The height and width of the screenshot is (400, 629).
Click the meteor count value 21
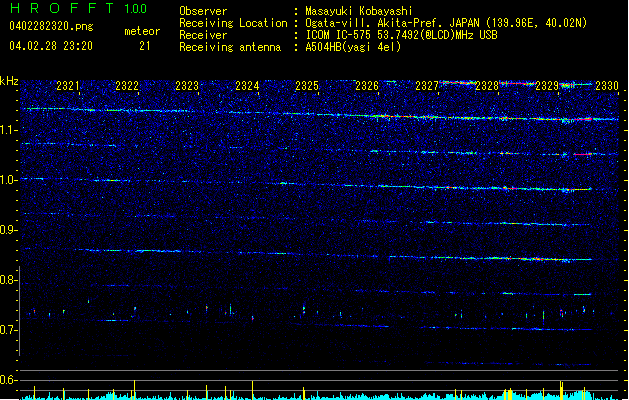coord(145,46)
